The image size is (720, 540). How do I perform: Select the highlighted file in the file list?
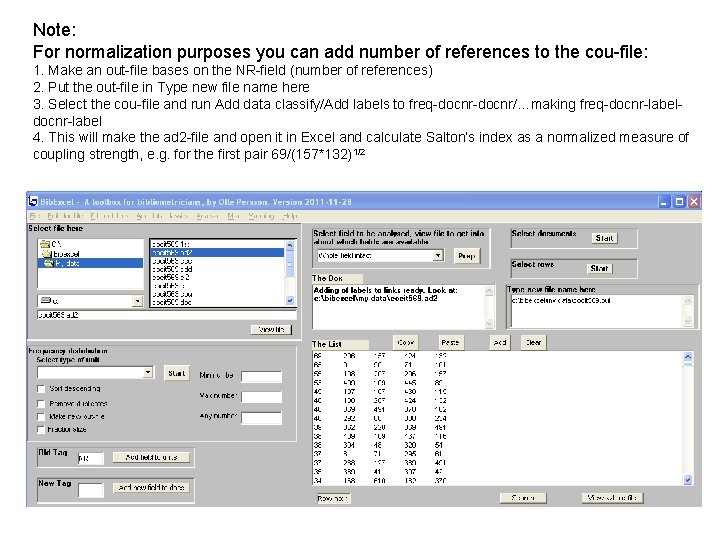point(217,253)
